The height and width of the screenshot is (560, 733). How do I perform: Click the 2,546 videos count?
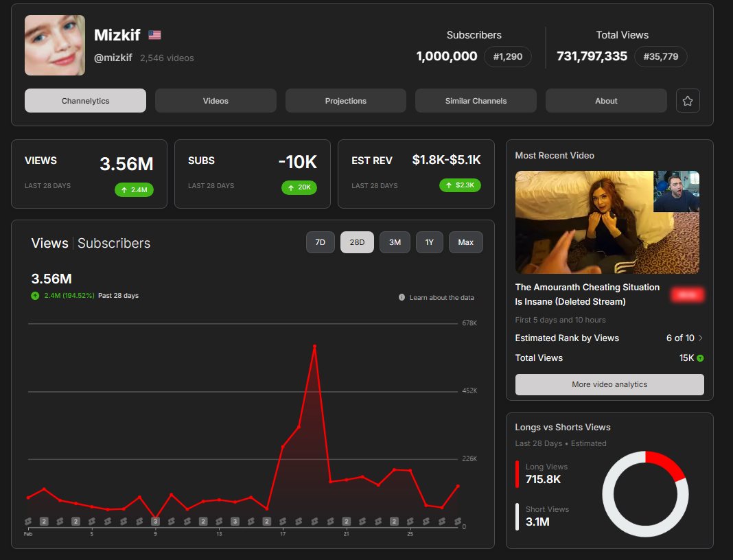coord(167,58)
